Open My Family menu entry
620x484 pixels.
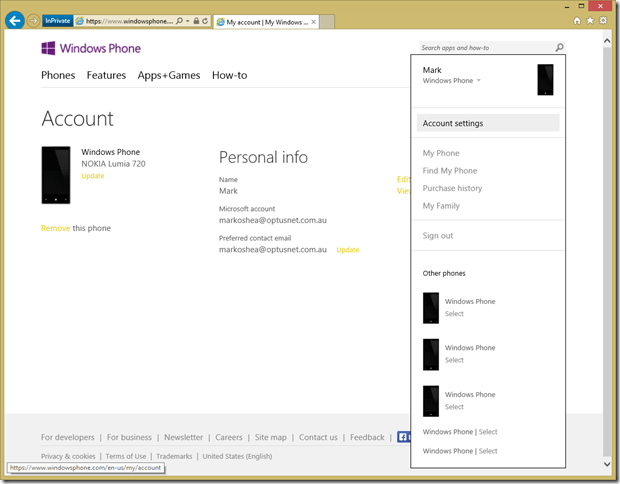click(441, 206)
